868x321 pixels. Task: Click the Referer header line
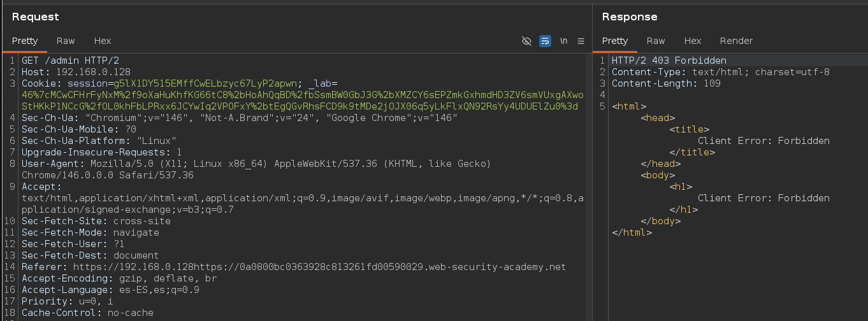pyautogui.click(x=293, y=267)
